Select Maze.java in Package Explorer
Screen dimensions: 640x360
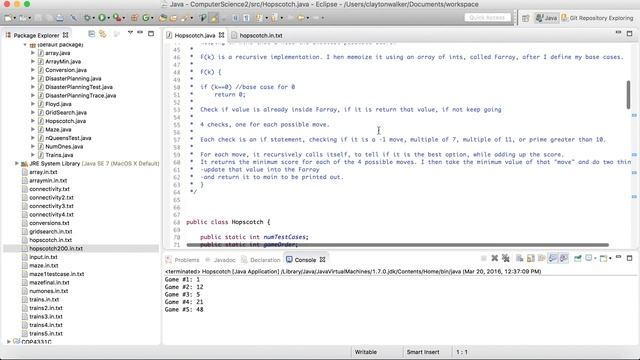pos(58,129)
